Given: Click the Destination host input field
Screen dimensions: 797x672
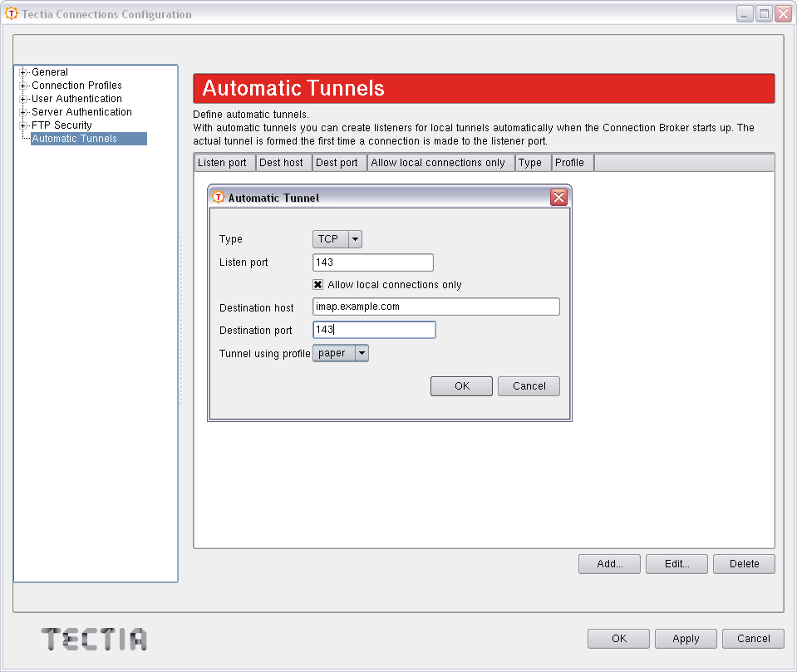Looking at the screenshot, I should click(435, 307).
